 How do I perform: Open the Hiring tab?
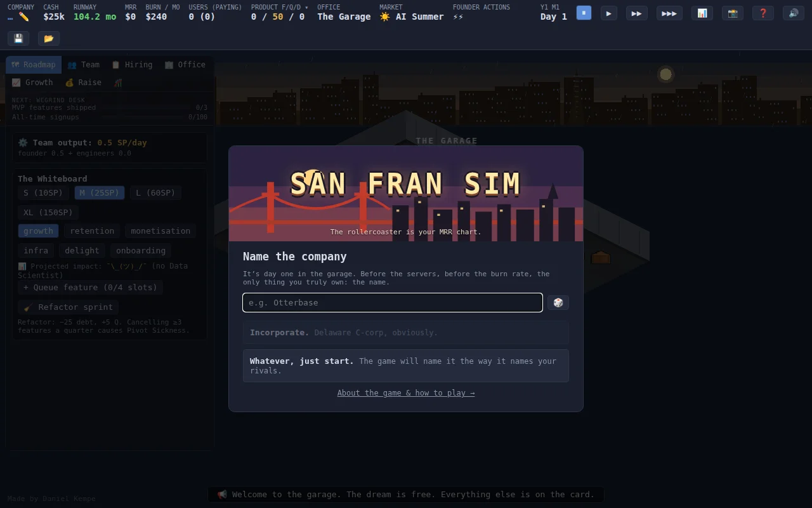[x=132, y=65]
